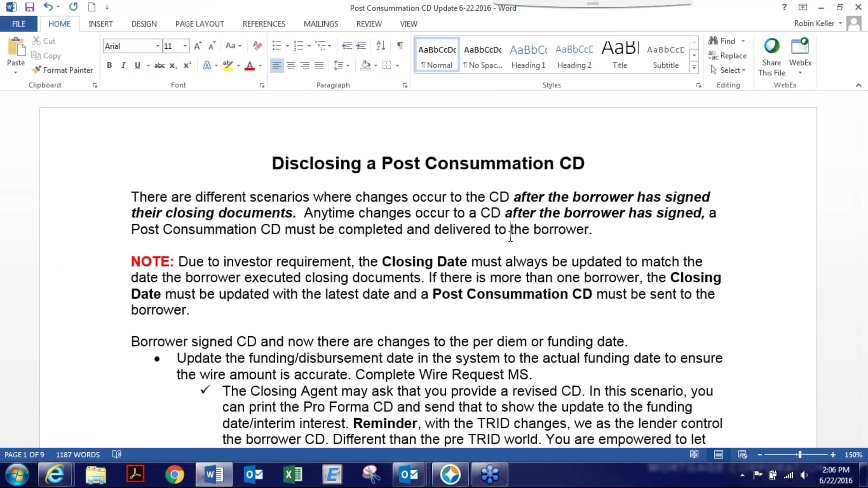Open the MAILINGS ribbon tab
This screenshot has height=488, width=868.
pyautogui.click(x=321, y=23)
